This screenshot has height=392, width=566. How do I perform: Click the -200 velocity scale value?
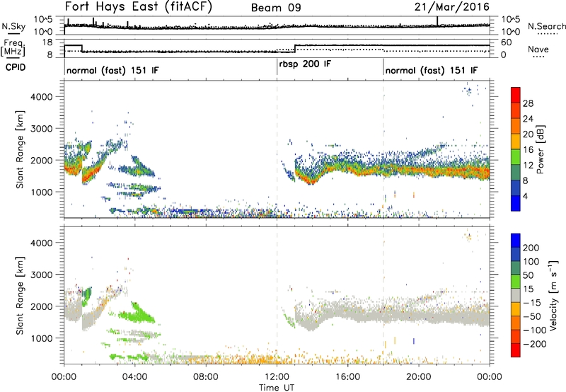[x=535, y=344]
